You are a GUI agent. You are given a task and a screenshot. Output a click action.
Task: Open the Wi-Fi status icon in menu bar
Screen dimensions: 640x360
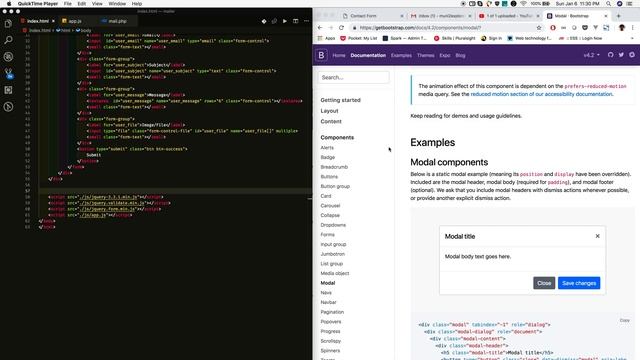523,4
